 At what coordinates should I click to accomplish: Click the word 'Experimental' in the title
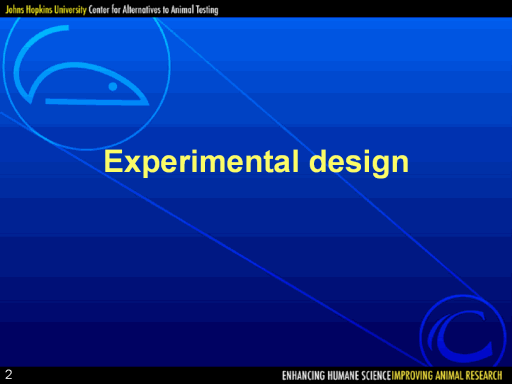[x=201, y=162]
